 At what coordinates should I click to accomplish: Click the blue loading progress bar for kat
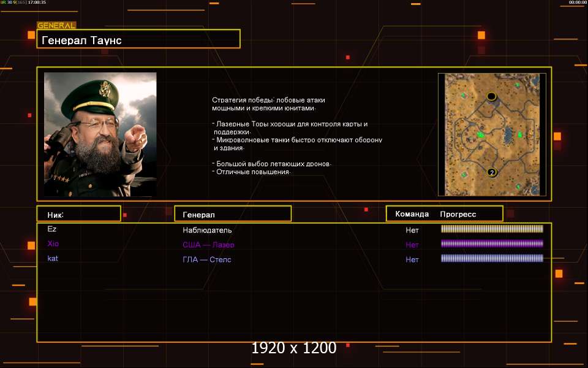coord(492,258)
